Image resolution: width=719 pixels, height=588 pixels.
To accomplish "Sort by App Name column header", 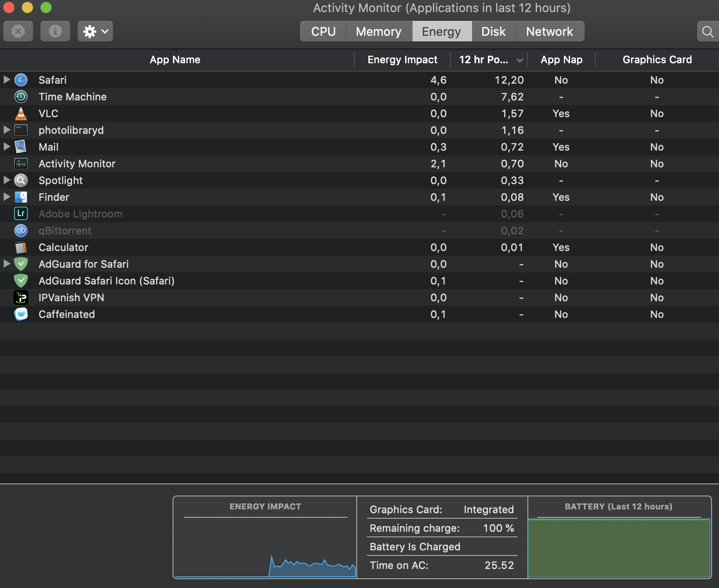I will tap(175, 59).
